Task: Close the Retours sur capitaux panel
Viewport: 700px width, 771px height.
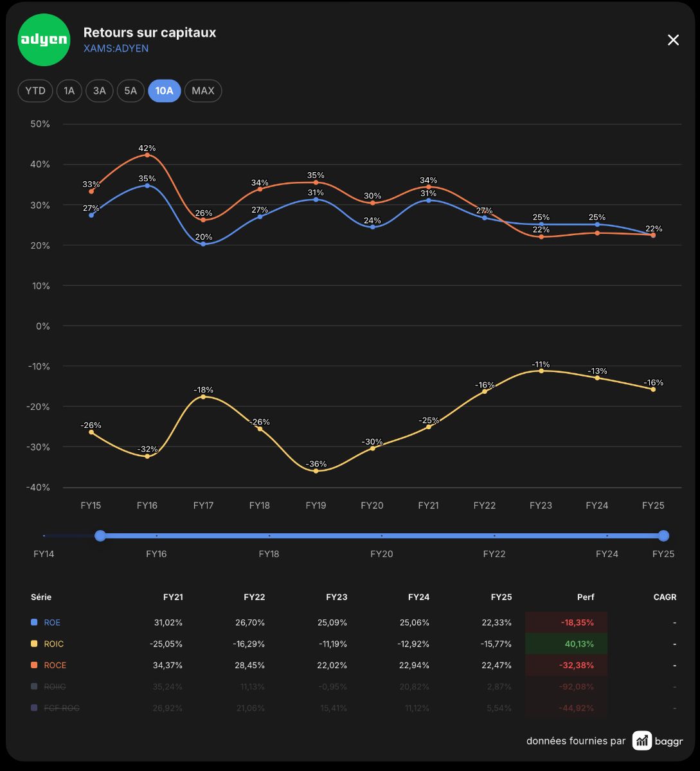Action: (673, 40)
